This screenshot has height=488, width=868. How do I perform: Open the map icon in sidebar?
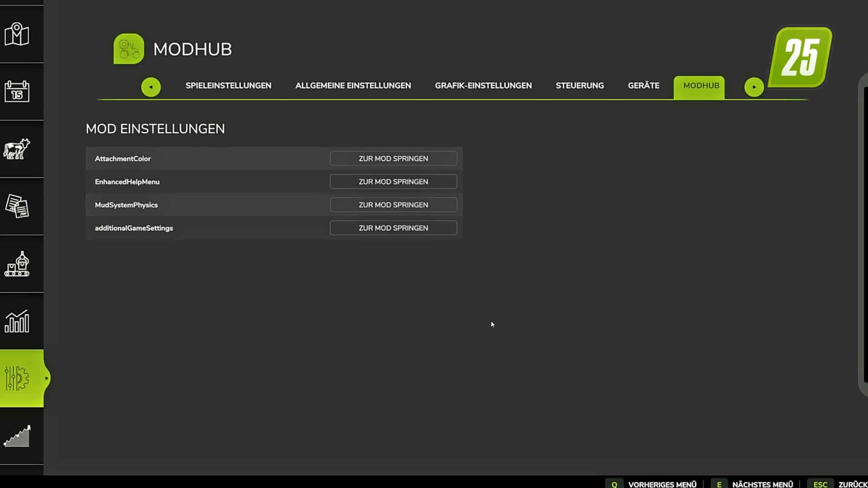pyautogui.click(x=17, y=34)
